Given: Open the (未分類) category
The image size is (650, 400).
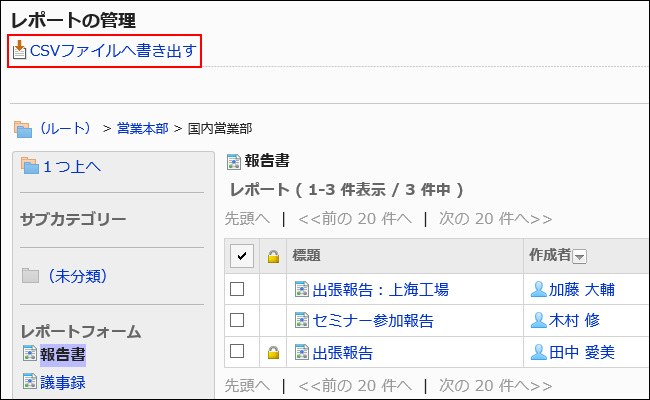Looking at the screenshot, I should 78,276.
